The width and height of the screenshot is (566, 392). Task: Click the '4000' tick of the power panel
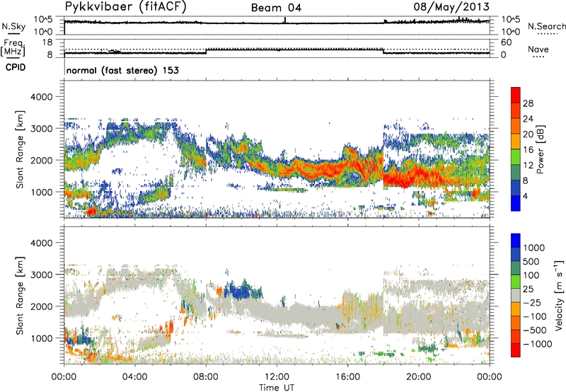point(41,97)
